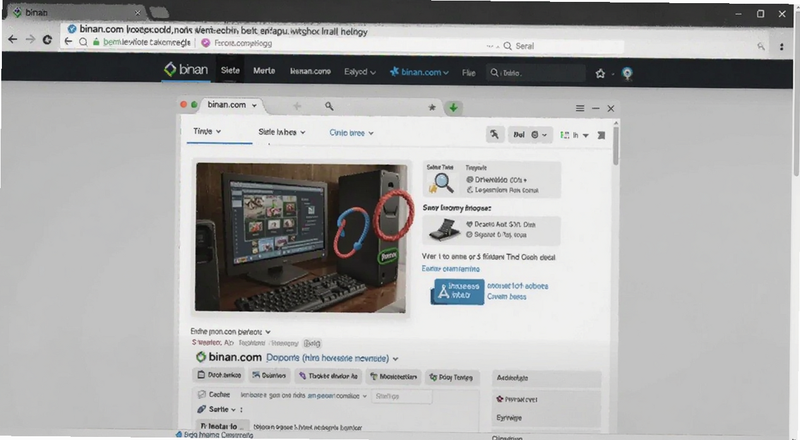Expand the Sartte dropdown chevron
The image size is (800, 440).
[x=233, y=409]
